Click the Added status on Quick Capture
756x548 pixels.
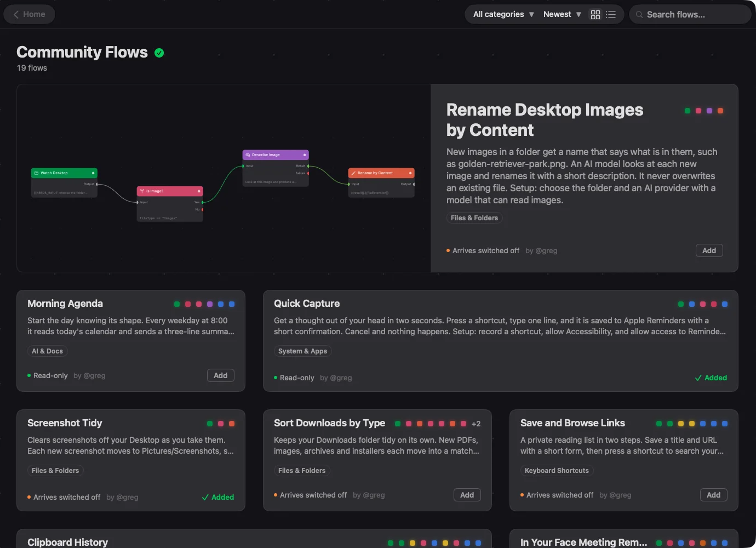711,378
